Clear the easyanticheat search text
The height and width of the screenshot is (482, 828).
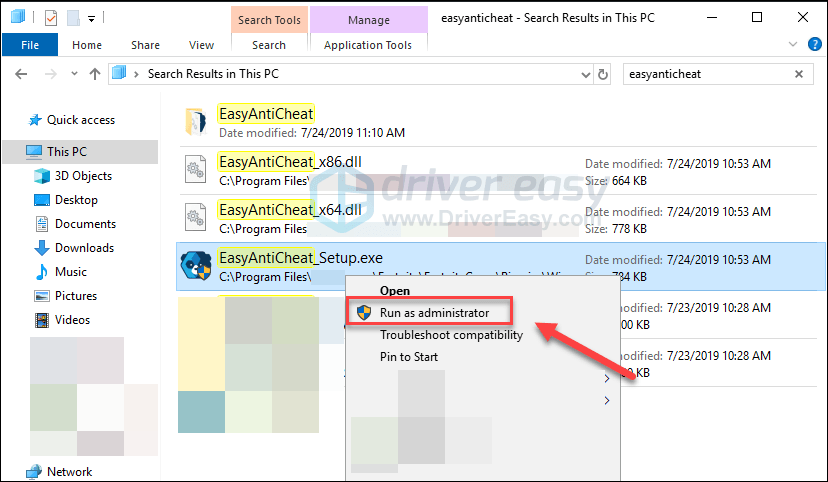(798, 74)
